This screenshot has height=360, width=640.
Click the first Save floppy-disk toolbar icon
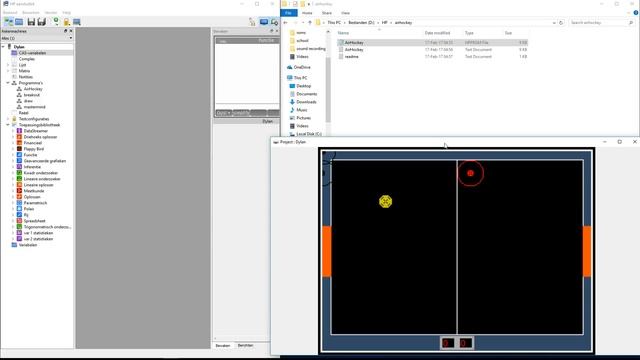[31, 22]
